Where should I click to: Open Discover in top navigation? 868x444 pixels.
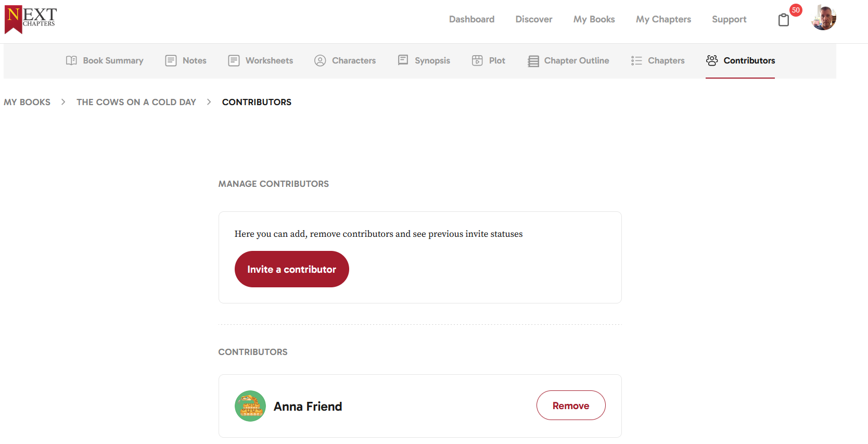(x=534, y=19)
